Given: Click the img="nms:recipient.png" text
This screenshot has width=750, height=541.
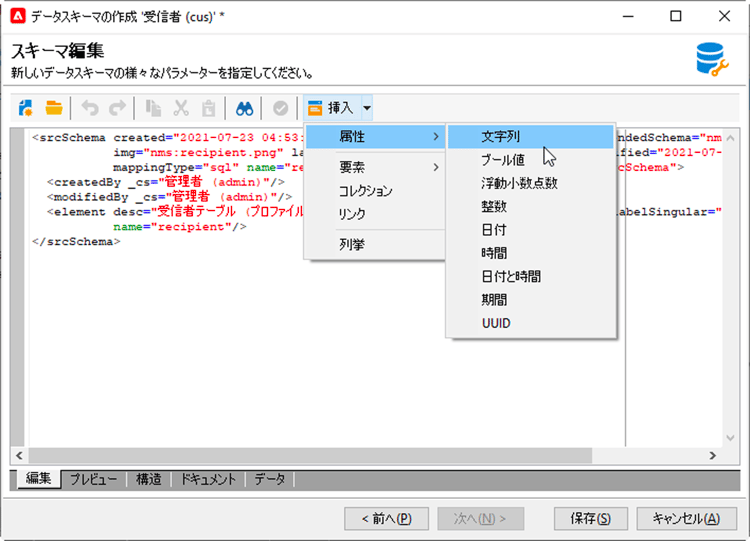Looking at the screenshot, I should tap(198, 153).
